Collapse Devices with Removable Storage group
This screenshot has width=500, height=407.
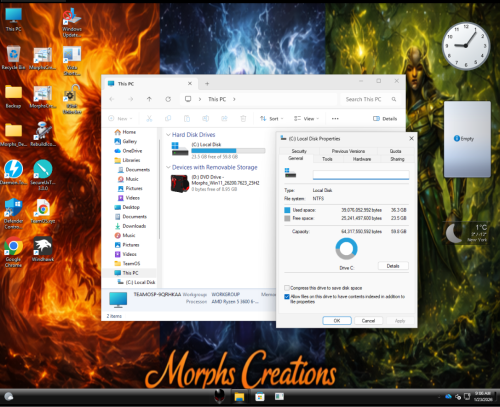click(168, 167)
